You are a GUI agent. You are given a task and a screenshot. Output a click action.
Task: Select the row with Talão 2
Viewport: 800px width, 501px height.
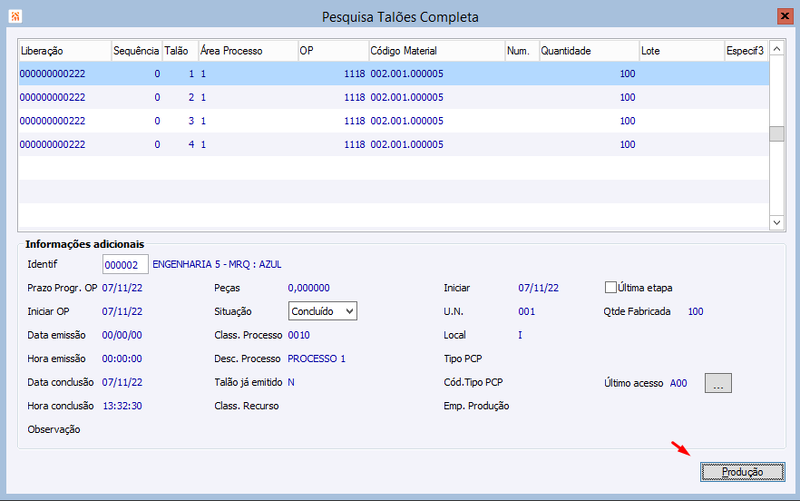393,97
